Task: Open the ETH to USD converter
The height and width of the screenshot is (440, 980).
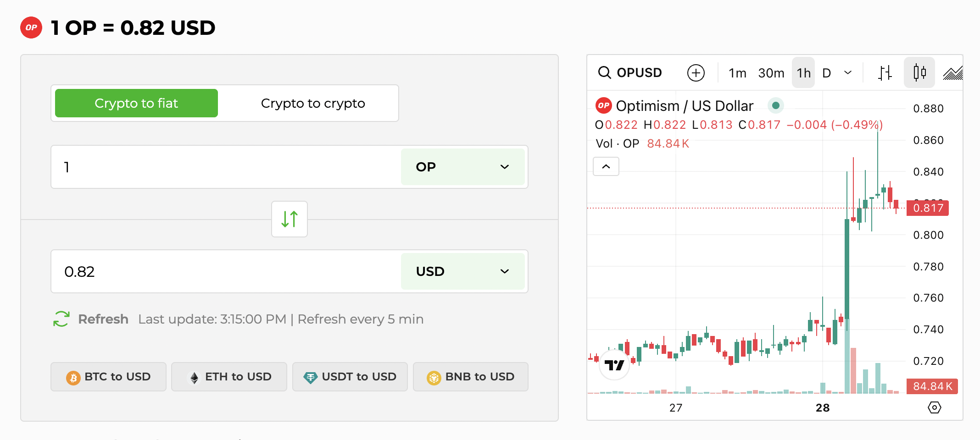Action: (x=229, y=376)
